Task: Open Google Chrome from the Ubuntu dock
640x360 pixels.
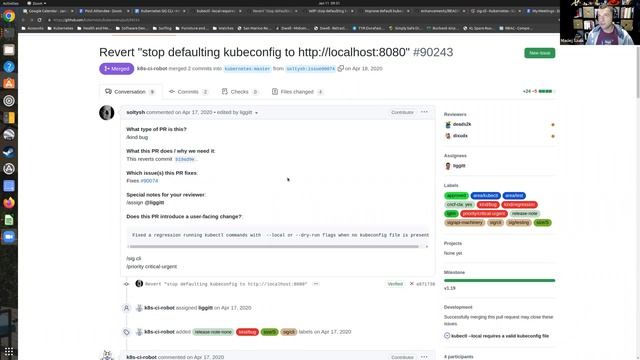Action: (x=9, y=16)
